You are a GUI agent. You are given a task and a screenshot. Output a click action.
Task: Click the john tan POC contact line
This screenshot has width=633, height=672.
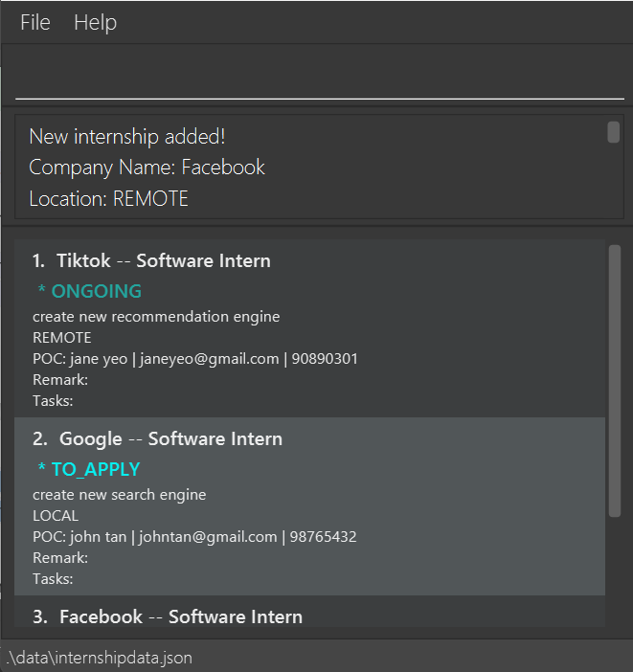click(x=194, y=537)
